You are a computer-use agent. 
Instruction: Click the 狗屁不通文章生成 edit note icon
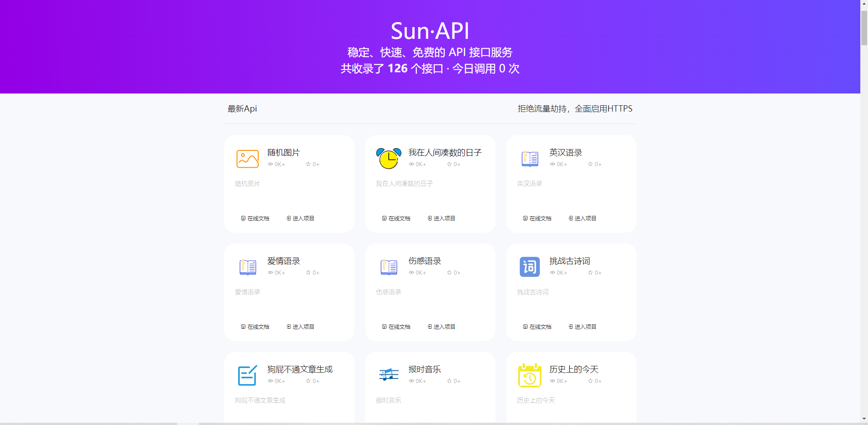click(247, 375)
